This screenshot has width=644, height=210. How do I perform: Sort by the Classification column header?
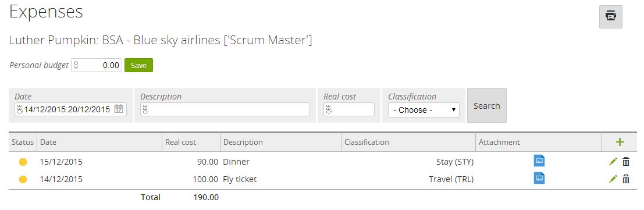click(367, 142)
